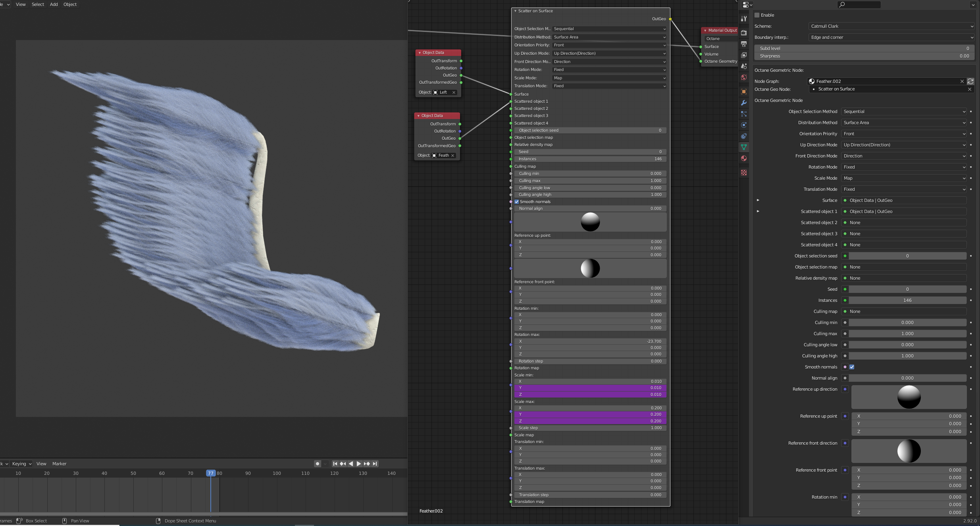Open the Texture properties checker tab
Viewport: 980px width, 526px height.
click(744, 173)
